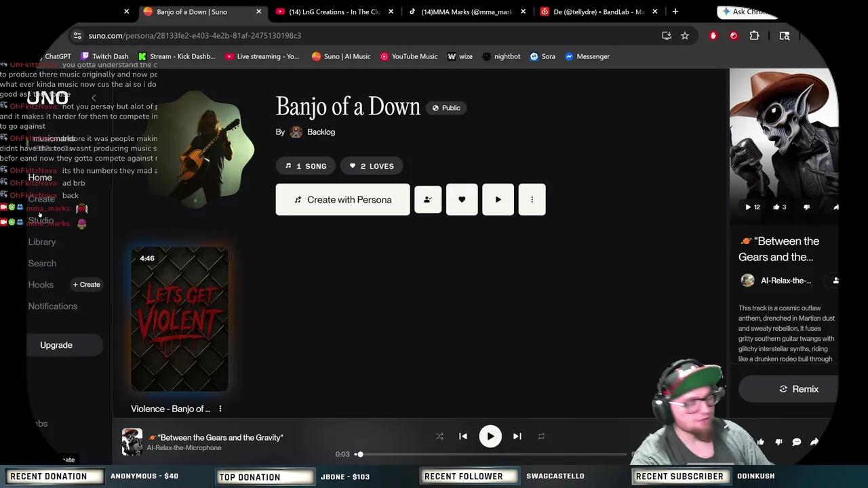This screenshot has height=488, width=868.
Task: Open Twitch Dash bookmark
Action: (x=104, y=57)
